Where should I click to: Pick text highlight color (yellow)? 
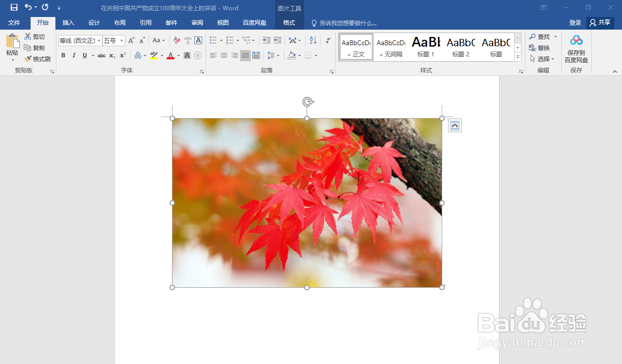pyautogui.click(x=154, y=55)
